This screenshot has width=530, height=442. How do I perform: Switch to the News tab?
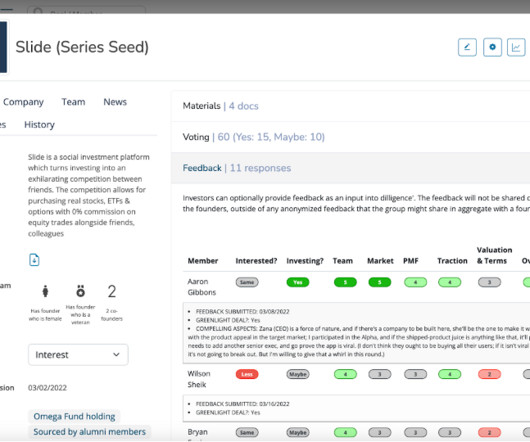pos(115,102)
